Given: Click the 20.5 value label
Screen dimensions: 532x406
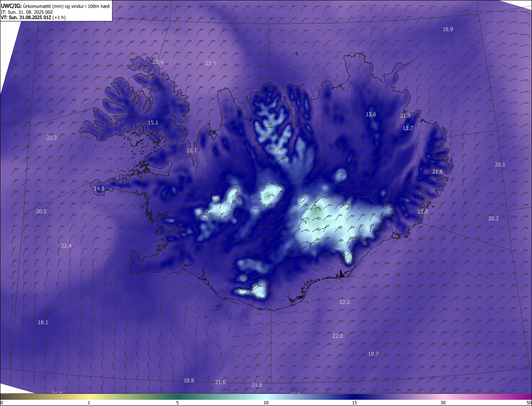Looking at the screenshot, I should (x=41, y=211).
